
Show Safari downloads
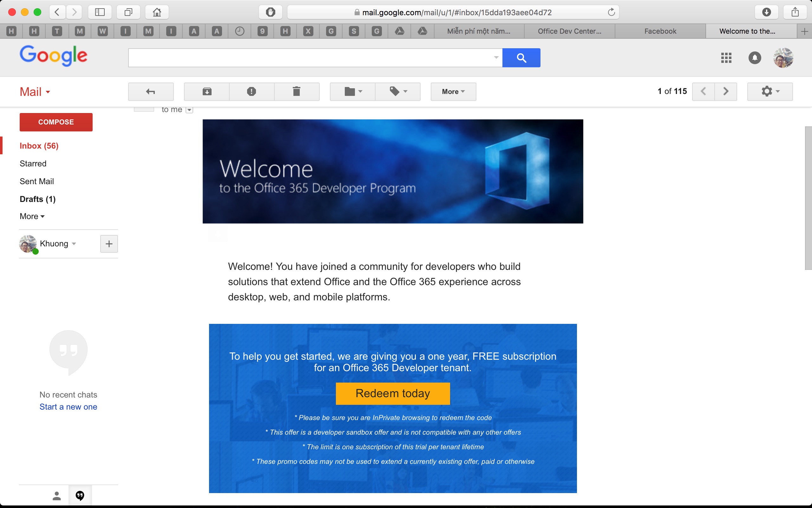(766, 12)
